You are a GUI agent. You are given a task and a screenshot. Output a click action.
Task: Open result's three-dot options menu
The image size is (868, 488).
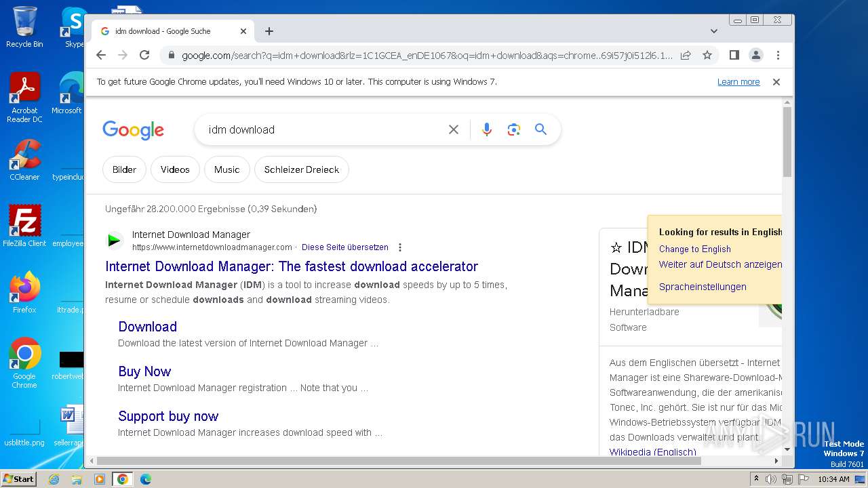[x=400, y=247]
